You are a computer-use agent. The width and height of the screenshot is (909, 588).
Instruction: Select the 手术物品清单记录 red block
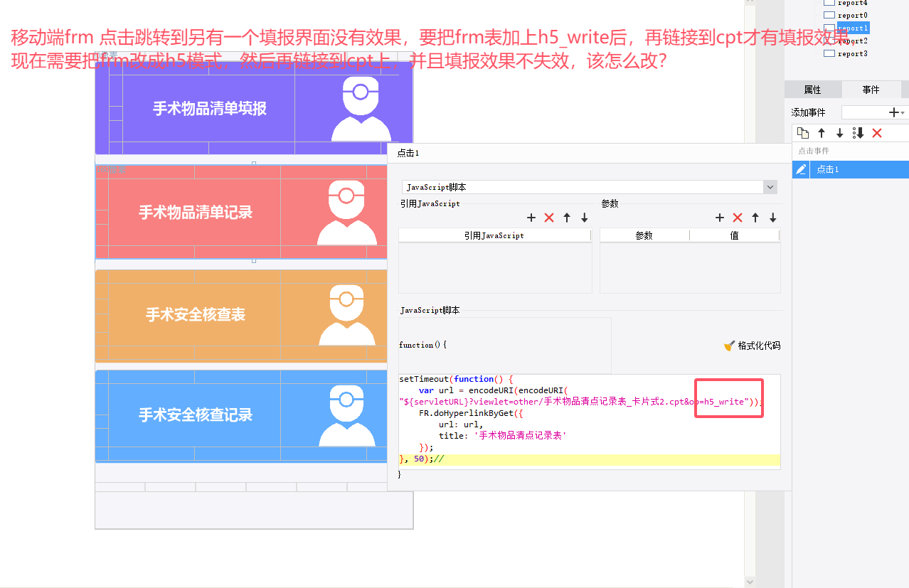(x=242, y=212)
